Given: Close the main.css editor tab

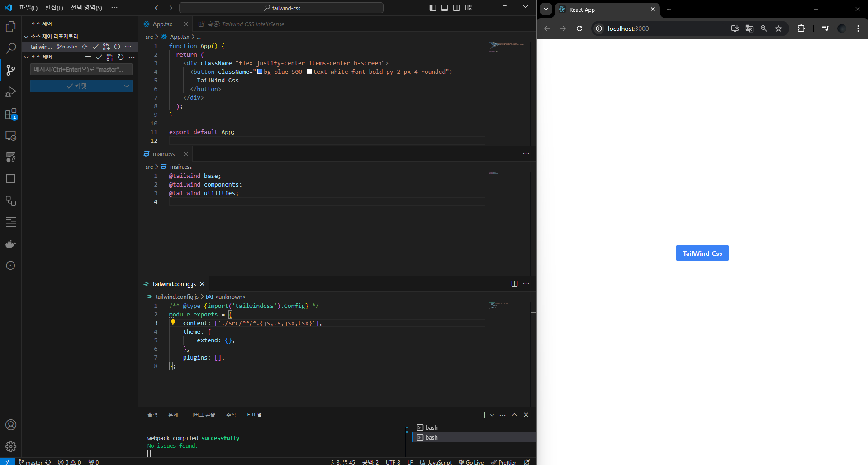Looking at the screenshot, I should pyautogui.click(x=186, y=154).
